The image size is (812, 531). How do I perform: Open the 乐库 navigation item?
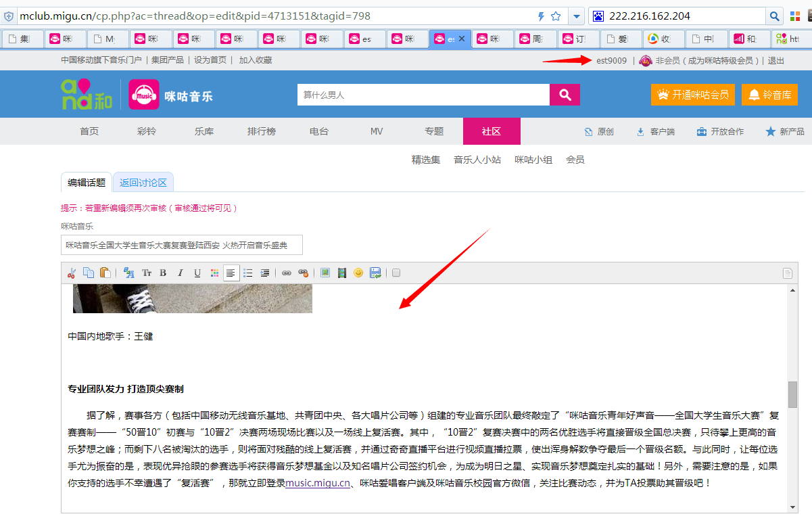[x=204, y=131]
